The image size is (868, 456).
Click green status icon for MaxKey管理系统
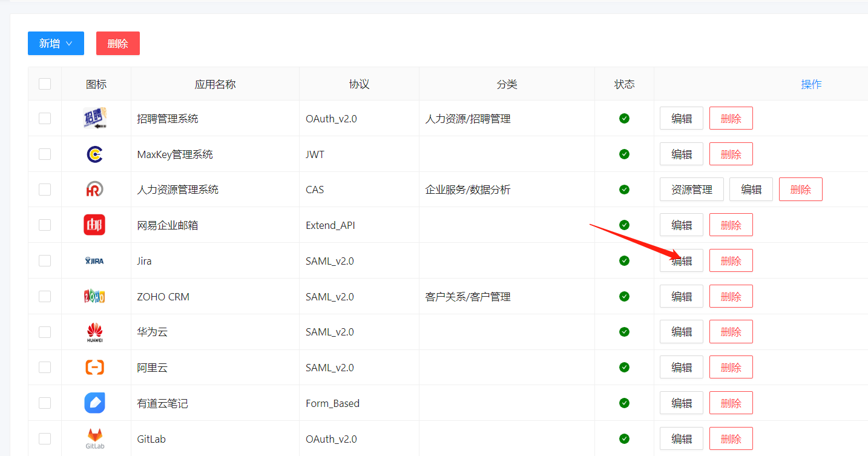pos(624,154)
